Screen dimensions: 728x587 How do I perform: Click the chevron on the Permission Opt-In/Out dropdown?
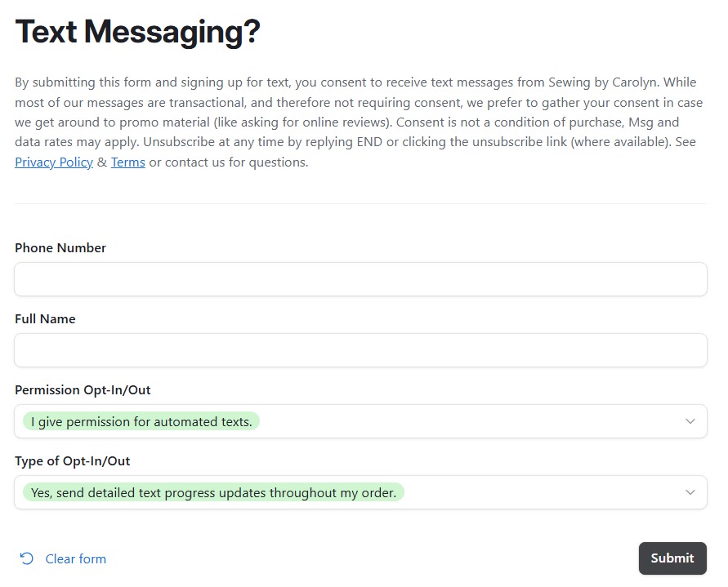pyautogui.click(x=690, y=421)
